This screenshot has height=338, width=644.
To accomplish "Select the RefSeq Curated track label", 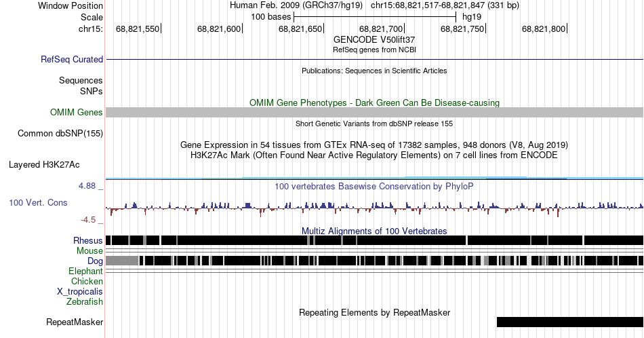I will (71, 59).
